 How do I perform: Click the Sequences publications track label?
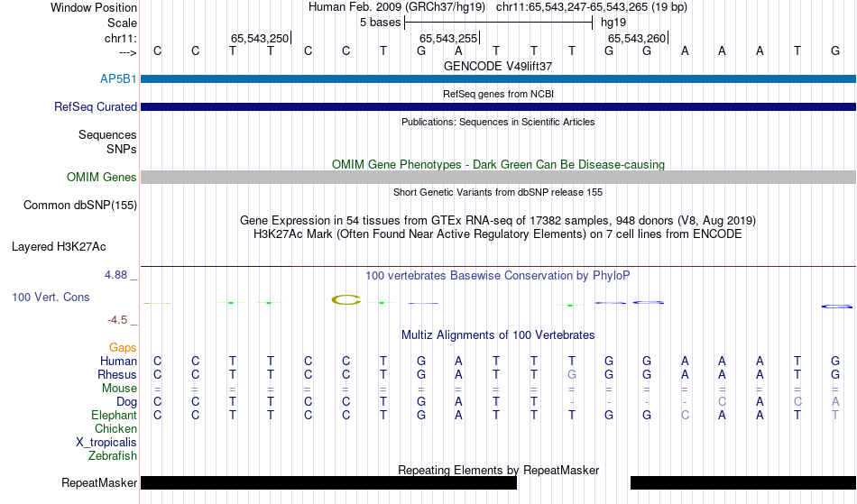(x=107, y=135)
